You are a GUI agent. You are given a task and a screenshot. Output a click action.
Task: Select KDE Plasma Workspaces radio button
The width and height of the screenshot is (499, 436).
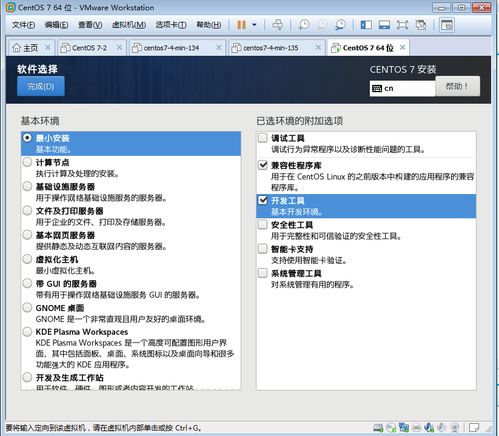[x=27, y=332]
